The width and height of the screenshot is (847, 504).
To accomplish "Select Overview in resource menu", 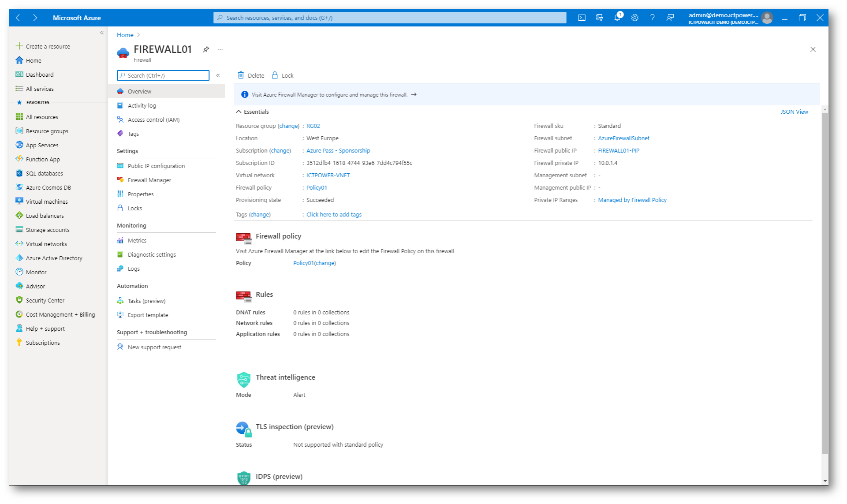I will tap(166, 91).
